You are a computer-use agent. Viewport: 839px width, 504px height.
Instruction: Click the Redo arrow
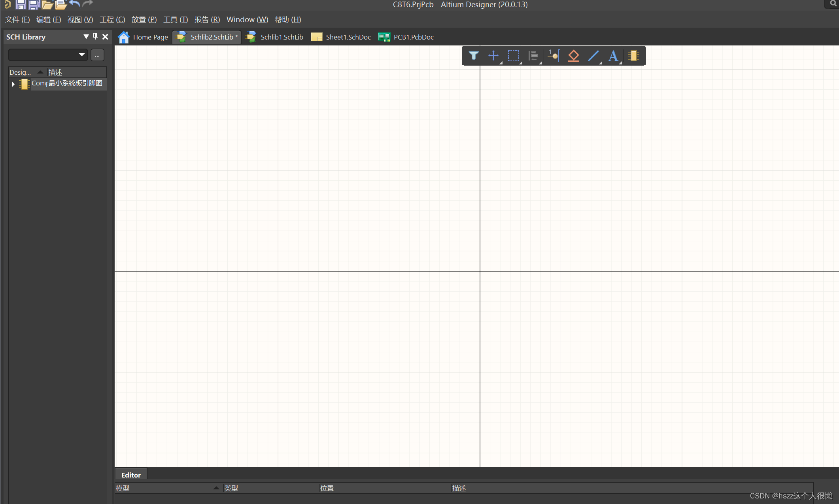(88, 4)
